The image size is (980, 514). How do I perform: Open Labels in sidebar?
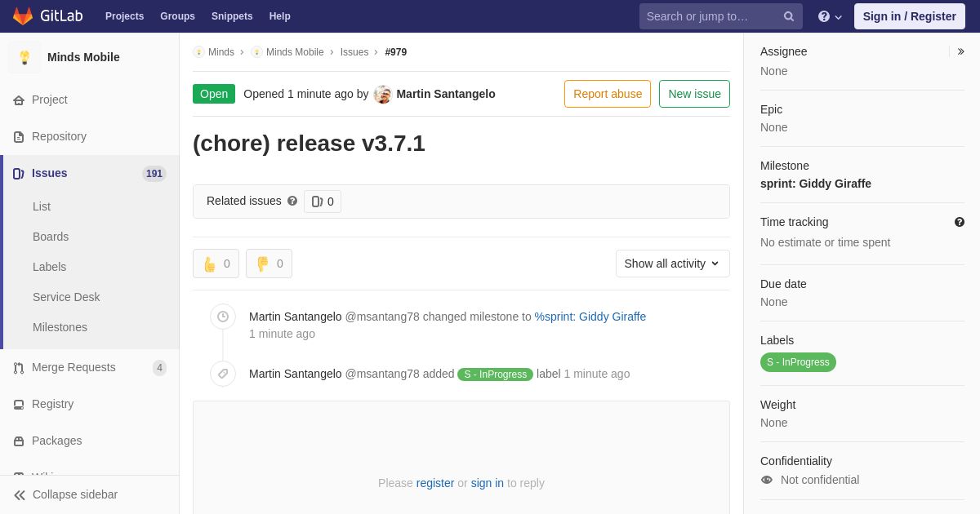pos(49,267)
